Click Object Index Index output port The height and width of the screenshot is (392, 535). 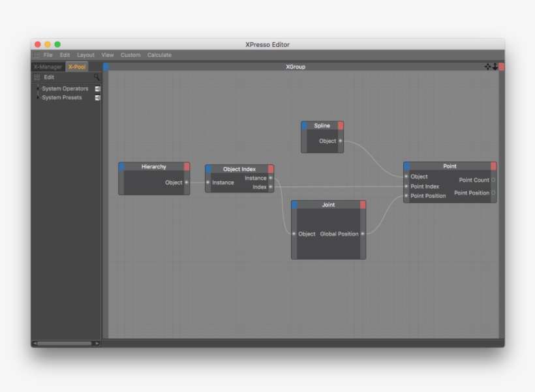271,187
